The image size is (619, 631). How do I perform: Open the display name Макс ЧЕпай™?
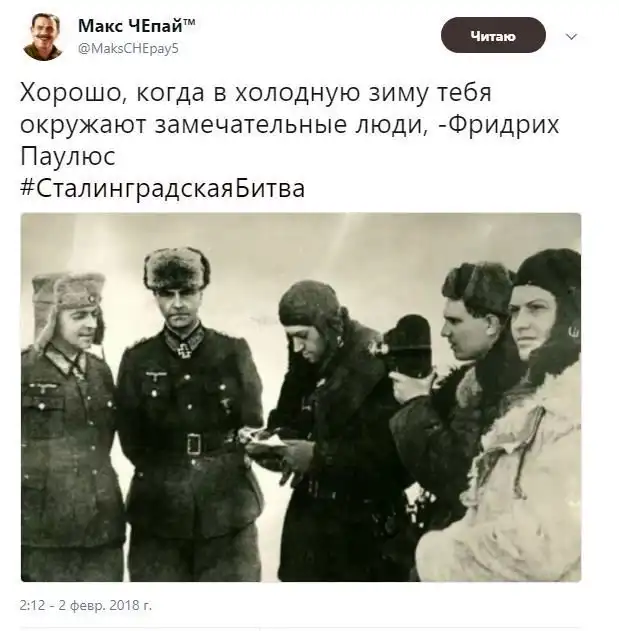[x=136, y=26]
